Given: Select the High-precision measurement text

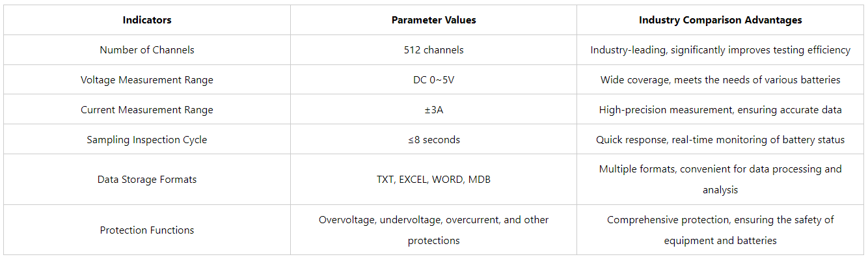Looking at the screenshot, I should [x=720, y=110].
